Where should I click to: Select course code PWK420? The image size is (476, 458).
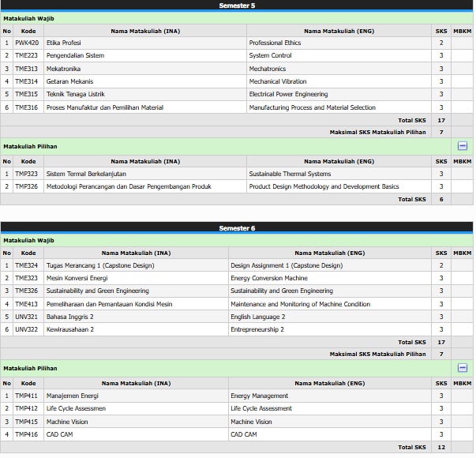[x=27, y=43]
